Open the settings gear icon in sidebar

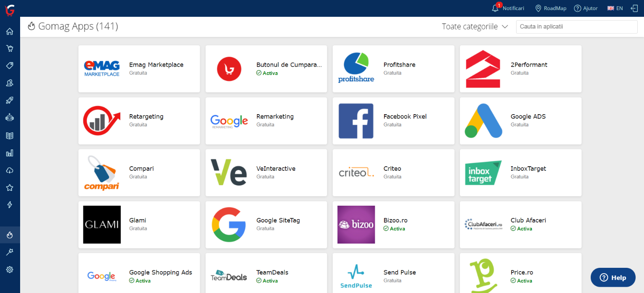[10, 269]
